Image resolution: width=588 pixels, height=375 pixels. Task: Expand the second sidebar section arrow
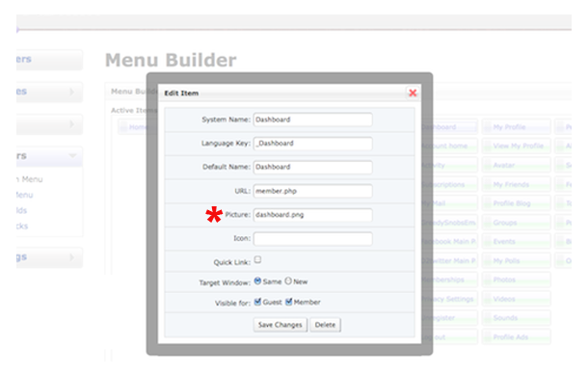click(x=71, y=92)
